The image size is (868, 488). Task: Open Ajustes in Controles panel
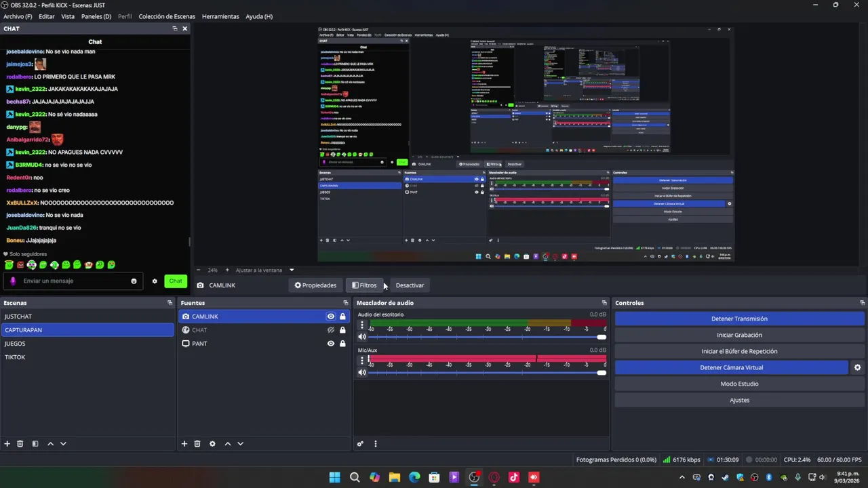[x=739, y=400]
